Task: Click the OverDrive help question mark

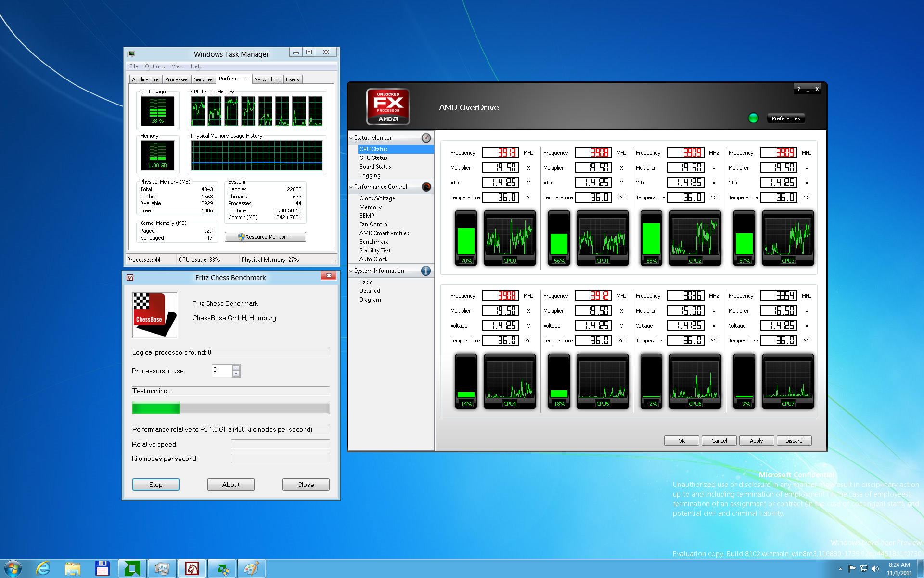Action: click(x=799, y=89)
